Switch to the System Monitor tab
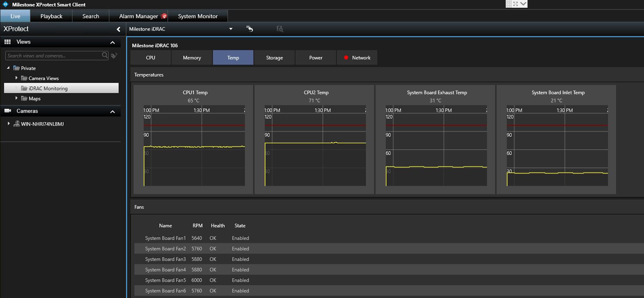This screenshot has height=298, width=644. 198,16
